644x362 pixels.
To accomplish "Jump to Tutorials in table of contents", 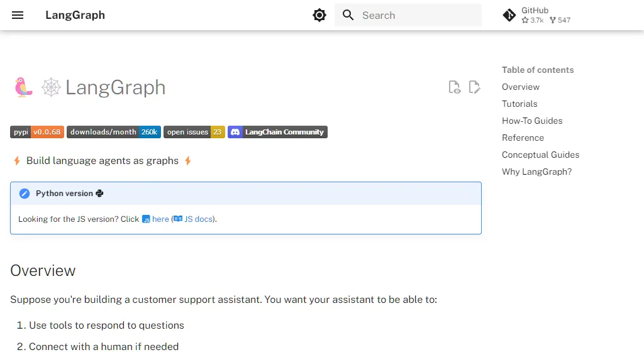I will tap(519, 104).
